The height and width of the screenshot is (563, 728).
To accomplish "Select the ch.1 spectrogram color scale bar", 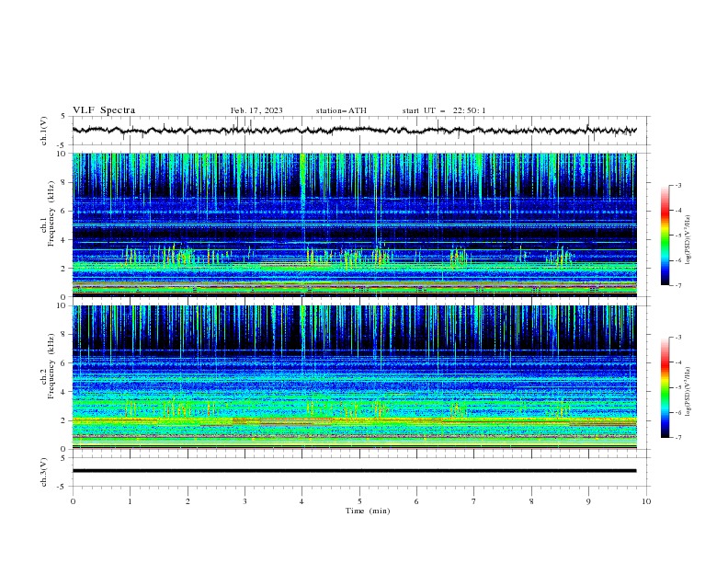I will [x=665, y=236].
